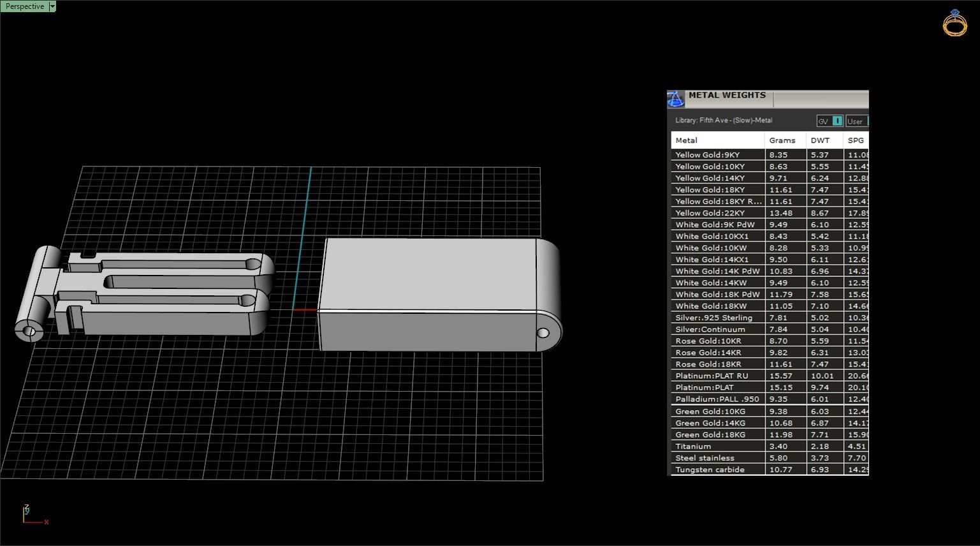Viewport: 980px width, 546px height.
Task: Toggle the GV library switch
Action: (830, 121)
